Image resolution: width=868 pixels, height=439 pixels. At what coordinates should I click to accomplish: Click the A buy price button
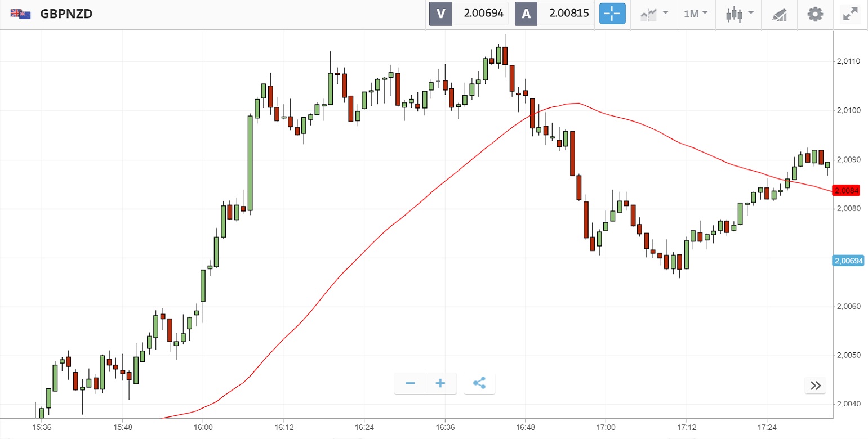[x=526, y=14]
